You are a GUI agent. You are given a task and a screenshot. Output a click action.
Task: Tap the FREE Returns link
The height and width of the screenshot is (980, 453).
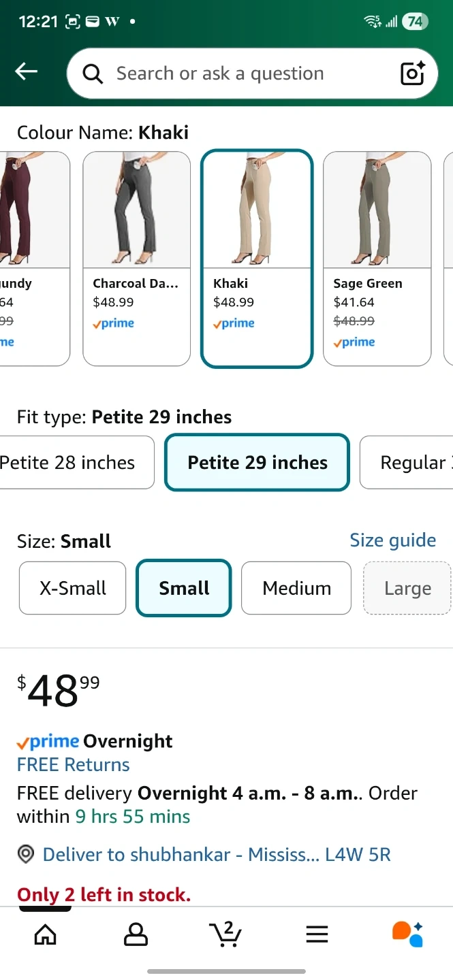[x=74, y=765]
